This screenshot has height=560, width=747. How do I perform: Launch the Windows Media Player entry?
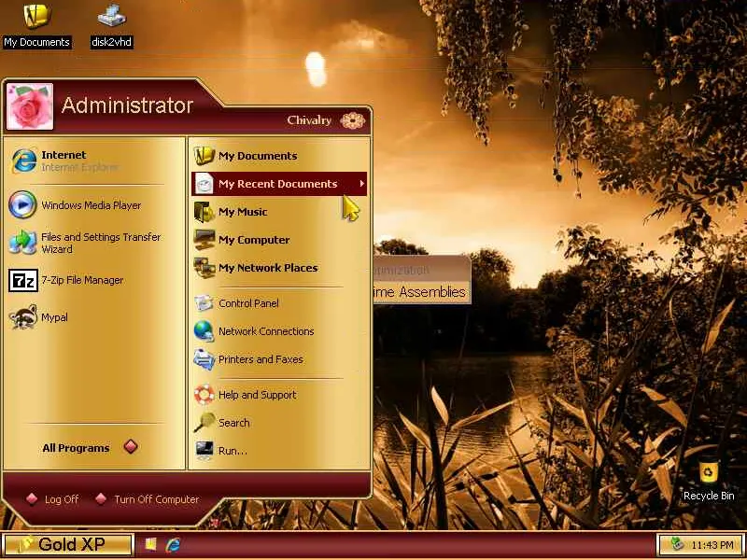[x=94, y=205]
